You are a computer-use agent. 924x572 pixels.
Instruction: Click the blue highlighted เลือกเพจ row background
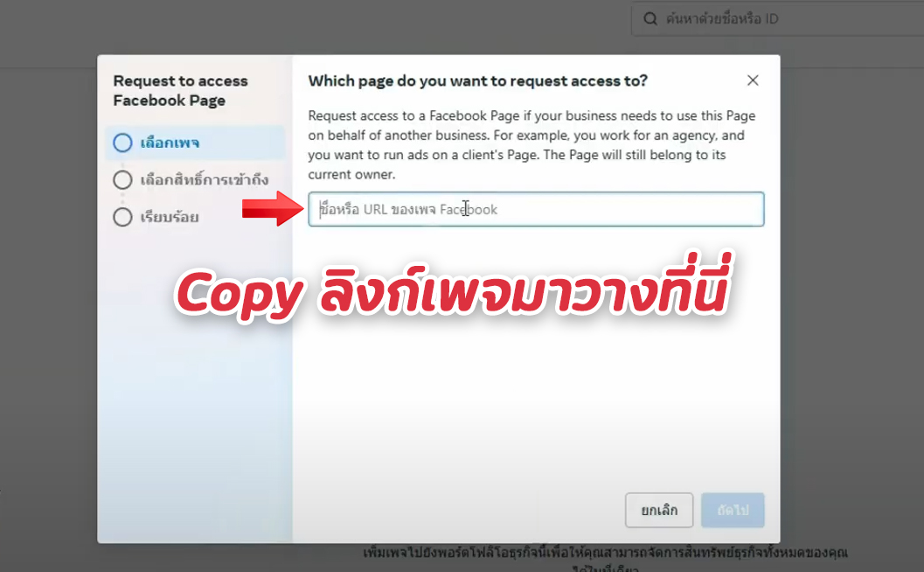coord(195,143)
